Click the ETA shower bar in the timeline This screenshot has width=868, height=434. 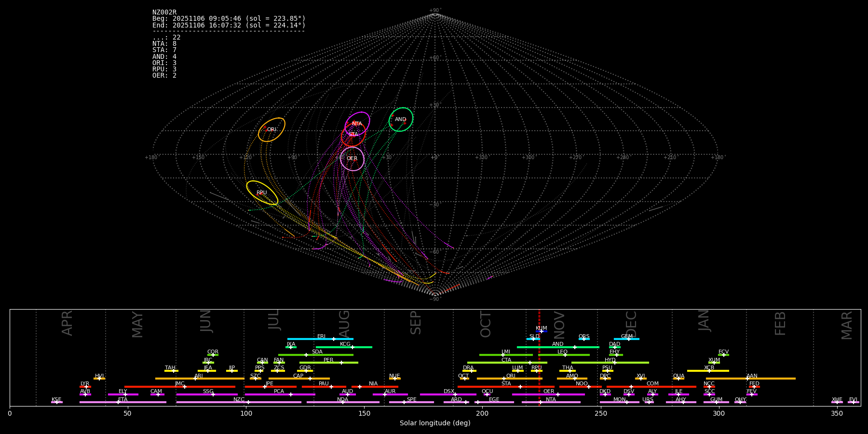[123, 402]
